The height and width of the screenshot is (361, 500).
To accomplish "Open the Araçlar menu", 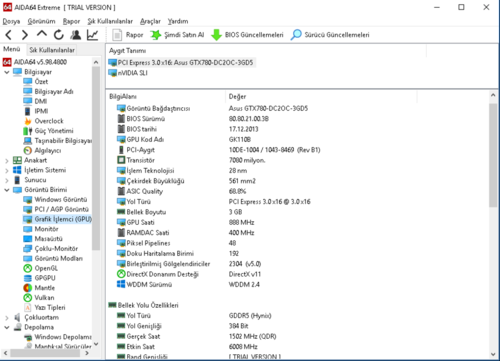I will [150, 21].
